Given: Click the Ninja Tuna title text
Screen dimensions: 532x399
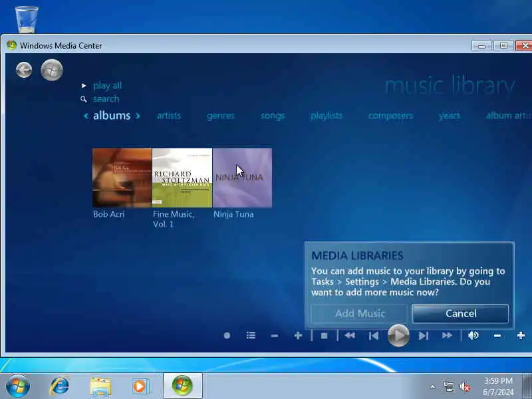Looking at the screenshot, I should point(233,214).
